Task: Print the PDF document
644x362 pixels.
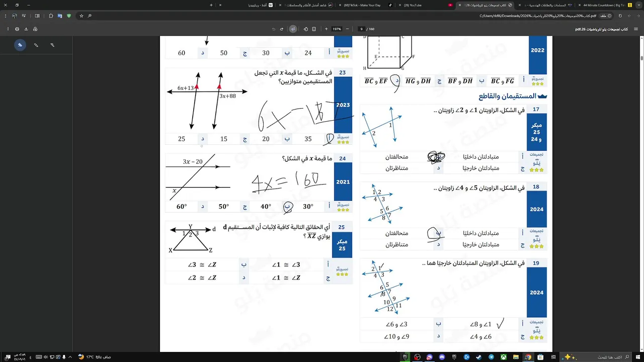Action: [17, 29]
